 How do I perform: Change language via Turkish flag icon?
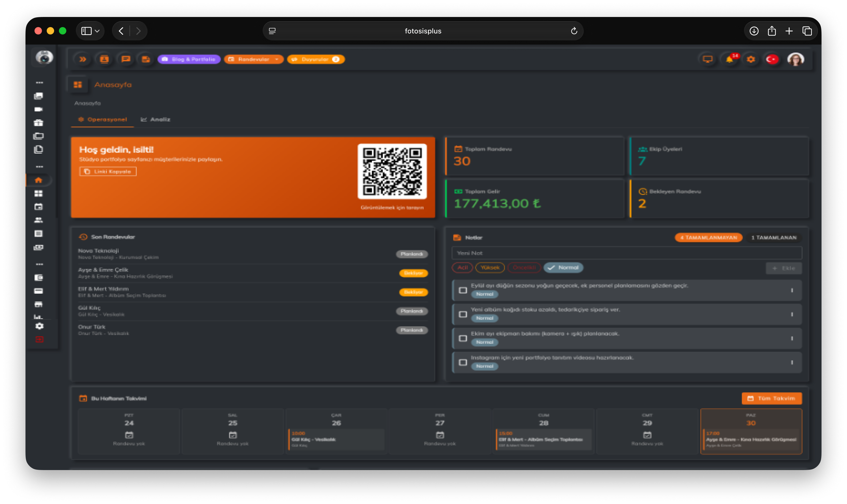772,59
